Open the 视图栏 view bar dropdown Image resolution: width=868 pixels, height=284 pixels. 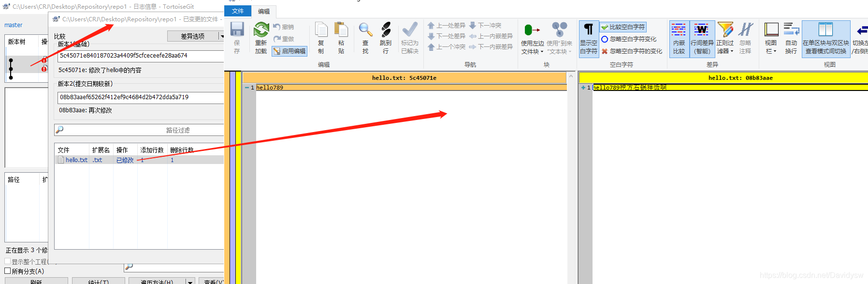coord(771,39)
